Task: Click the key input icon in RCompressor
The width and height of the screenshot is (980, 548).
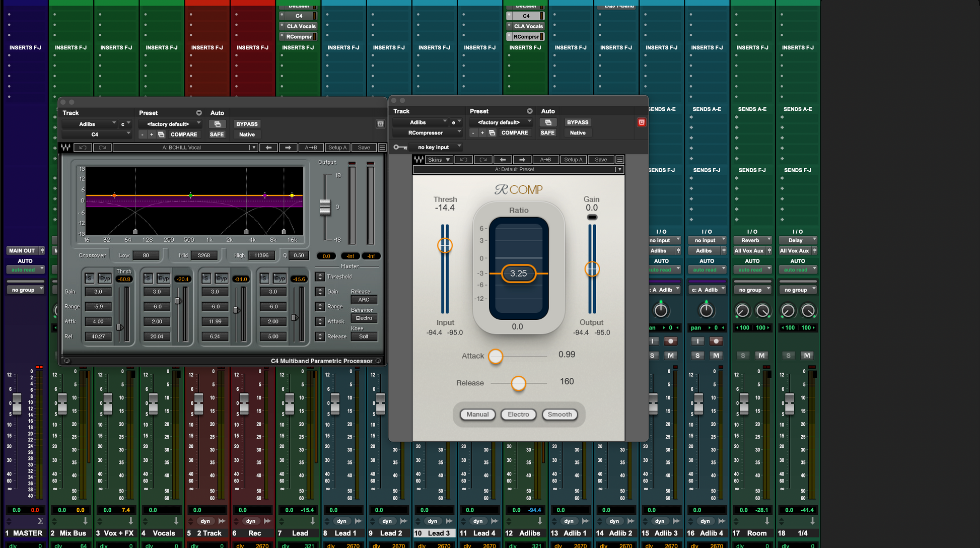Action: click(x=400, y=147)
